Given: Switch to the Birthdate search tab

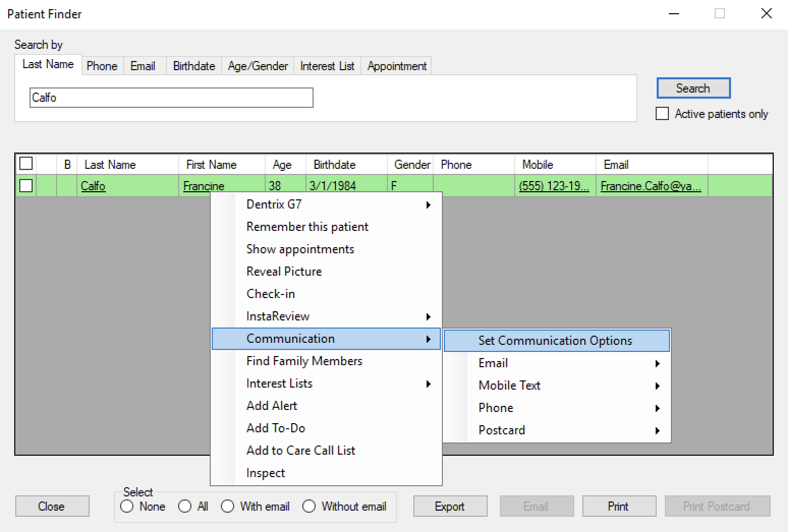Looking at the screenshot, I should tap(194, 66).
